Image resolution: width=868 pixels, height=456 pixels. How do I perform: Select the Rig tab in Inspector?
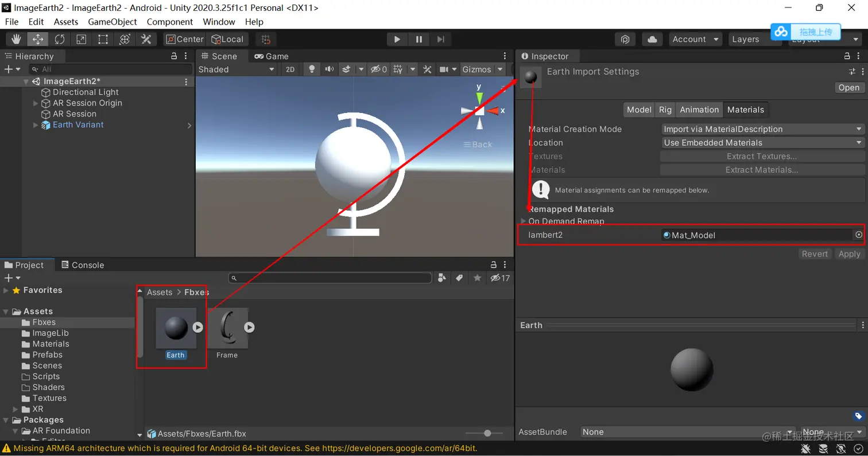click(665, 110)
